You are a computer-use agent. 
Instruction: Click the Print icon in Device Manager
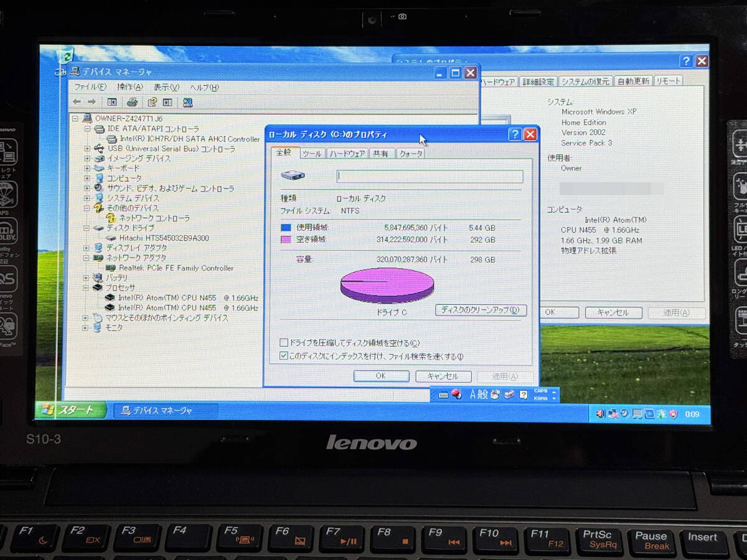[132, 102]
